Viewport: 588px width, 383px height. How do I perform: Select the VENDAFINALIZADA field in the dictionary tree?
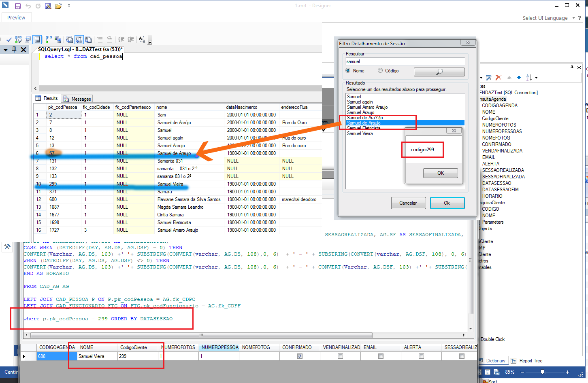coord(502,151)
